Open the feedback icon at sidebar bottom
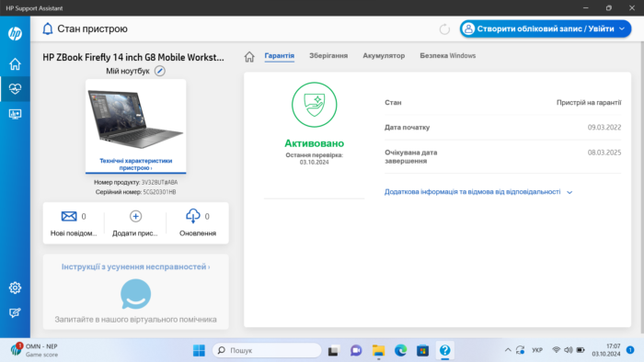 [16, 312]
